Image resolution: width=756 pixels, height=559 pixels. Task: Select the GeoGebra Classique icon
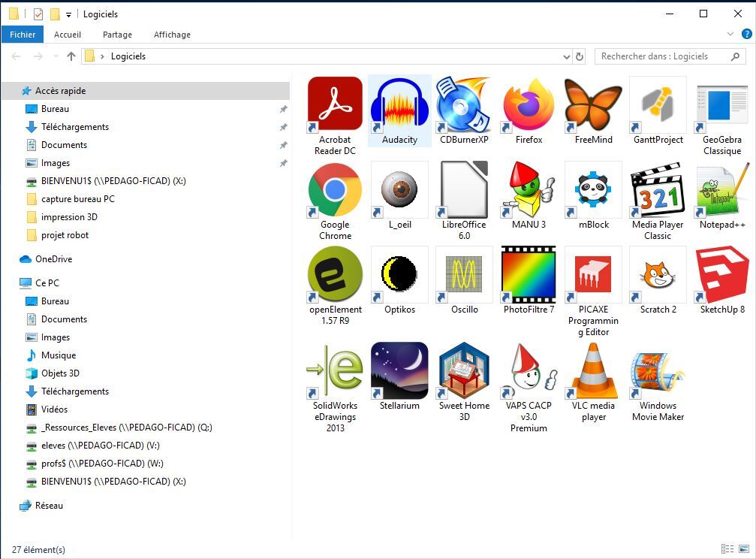tap(721, 104)
